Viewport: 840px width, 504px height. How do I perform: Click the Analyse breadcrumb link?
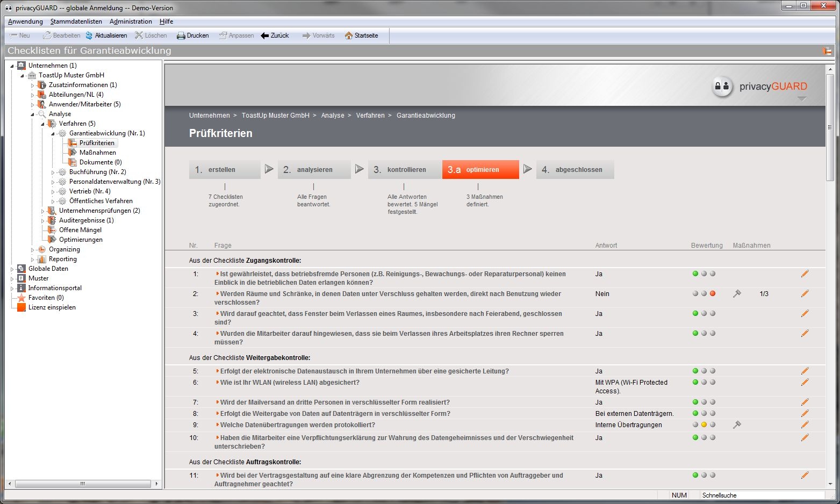[x=333, y=116]
